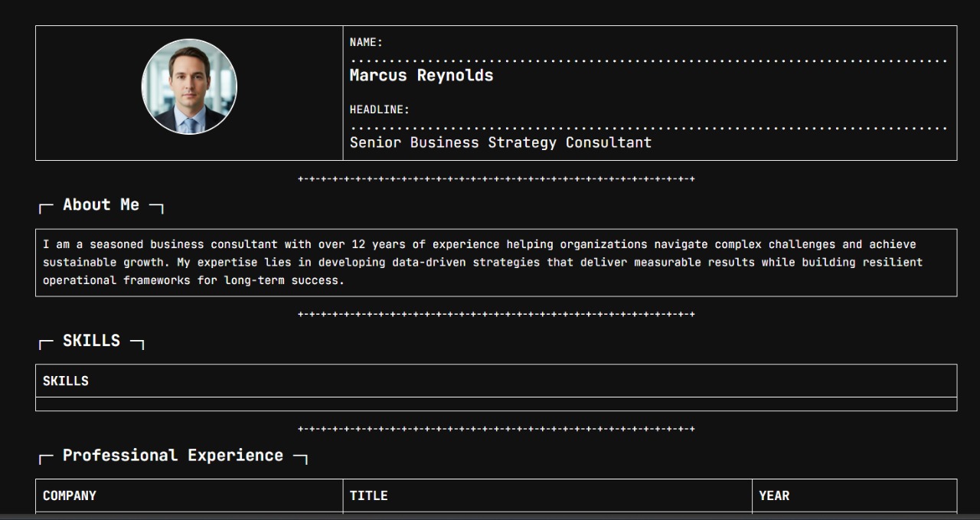Click the COMPANY column header
The height and width of the screenshot is (520, 980).
coord(69,495)
